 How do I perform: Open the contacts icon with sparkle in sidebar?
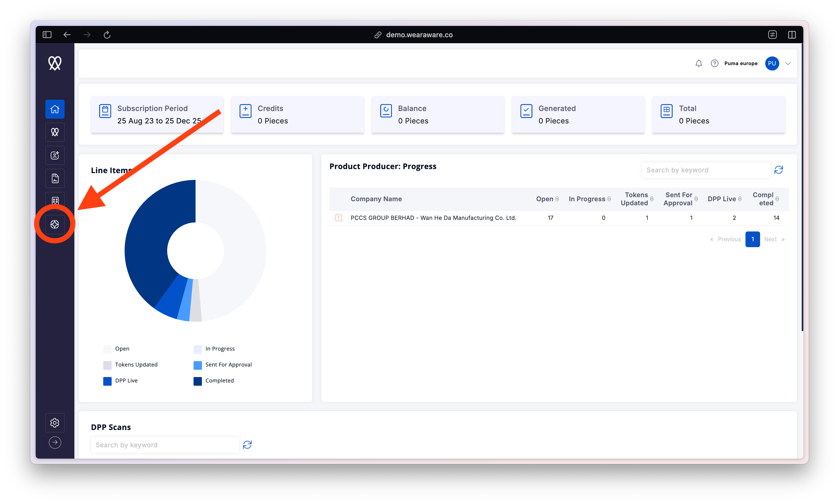point(55,155)
